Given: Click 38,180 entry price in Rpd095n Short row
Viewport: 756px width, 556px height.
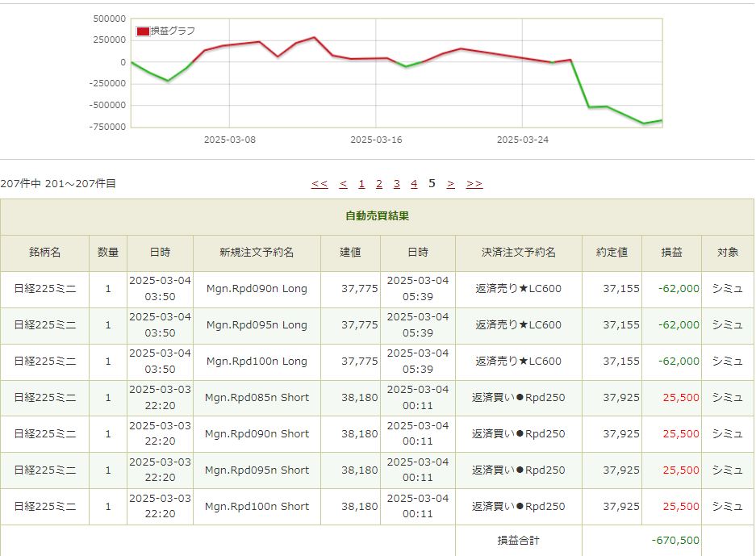Looking at the screenshot, I should point(360,470).
